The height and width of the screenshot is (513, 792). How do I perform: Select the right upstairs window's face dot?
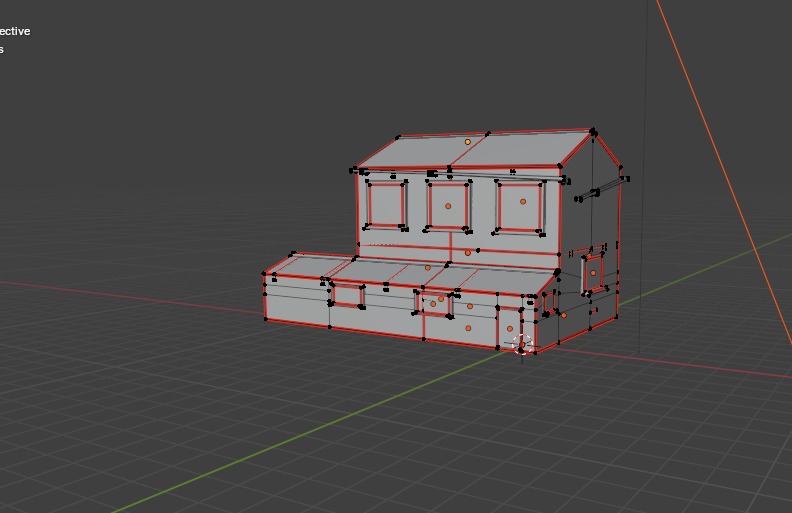(x=523, y=201)
